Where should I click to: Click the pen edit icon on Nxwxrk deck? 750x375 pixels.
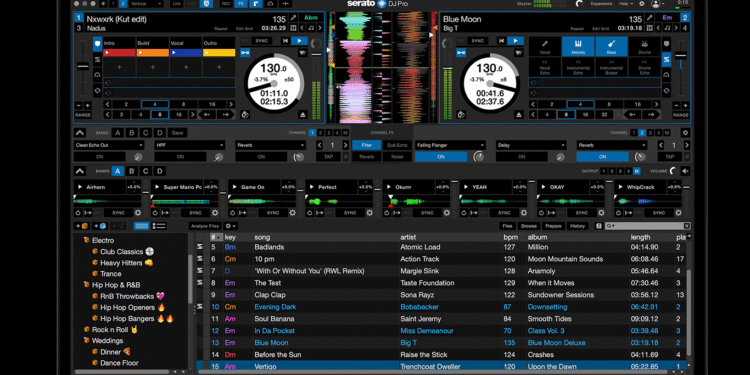pos(294,18)
